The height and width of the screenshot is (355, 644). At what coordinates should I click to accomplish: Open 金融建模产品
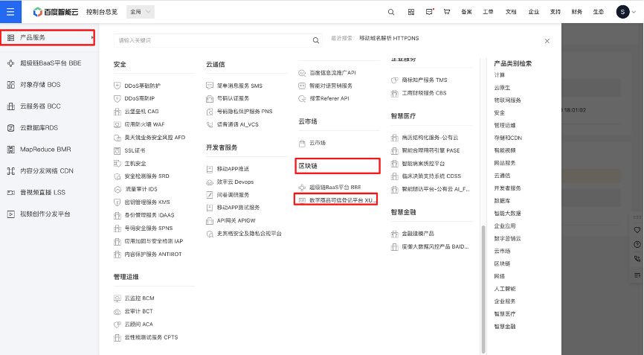pos(418,234)
